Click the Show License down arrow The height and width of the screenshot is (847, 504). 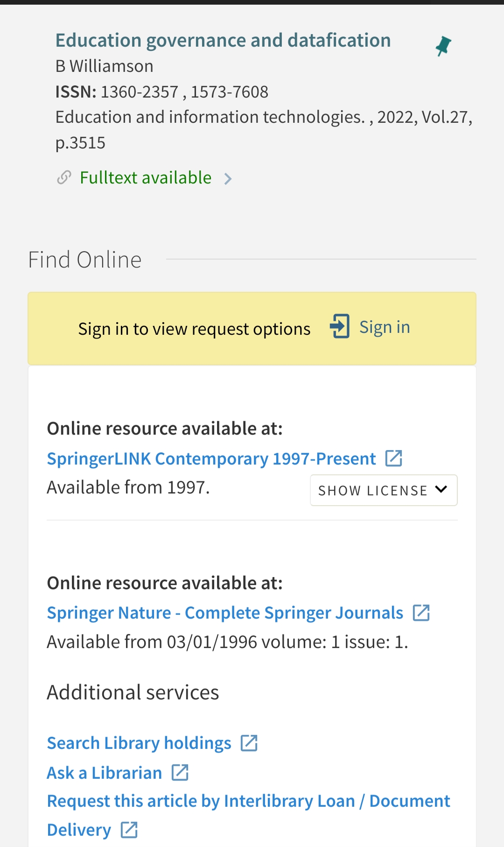pyautogui.click(x=441, y=489)
